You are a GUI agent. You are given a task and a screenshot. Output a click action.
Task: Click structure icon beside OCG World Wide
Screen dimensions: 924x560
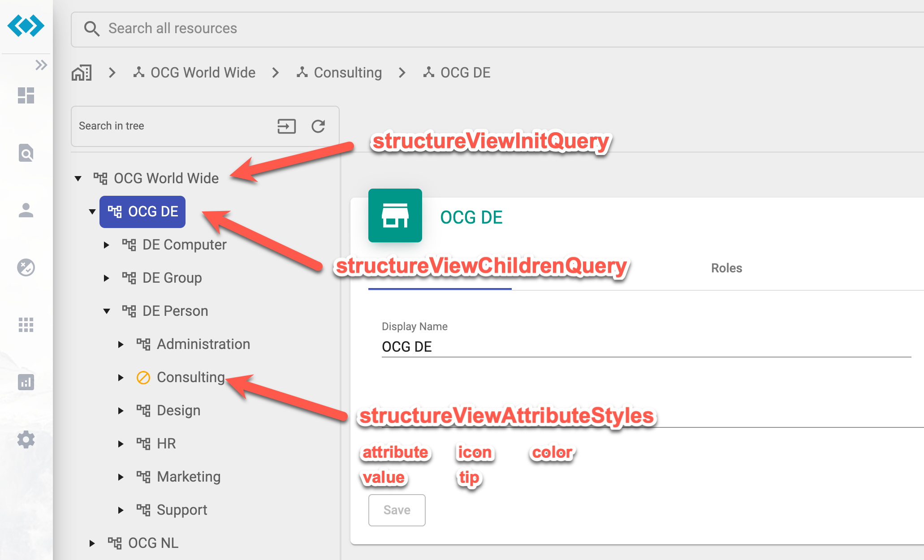point(100,179)
